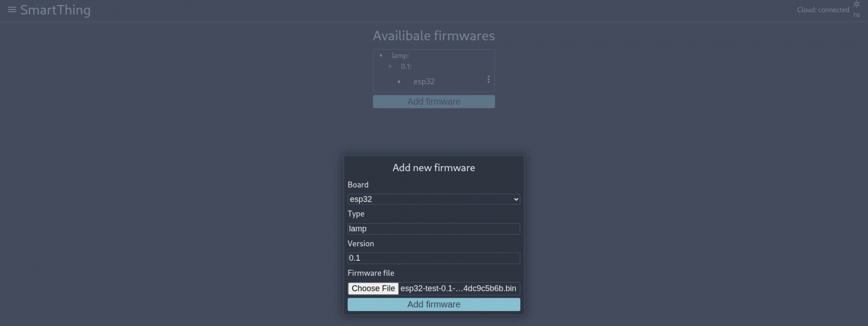Screen dimensions: 868x326
Task: Click the Type field label
Action: pyautogui.click(x=356, y=214)
